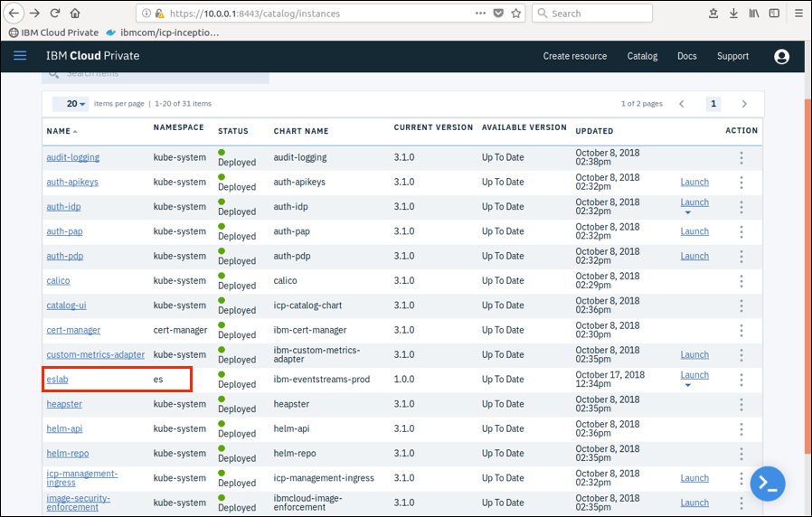
Task: Click the 1.0.0 current version cell
Action: (404, 380)
